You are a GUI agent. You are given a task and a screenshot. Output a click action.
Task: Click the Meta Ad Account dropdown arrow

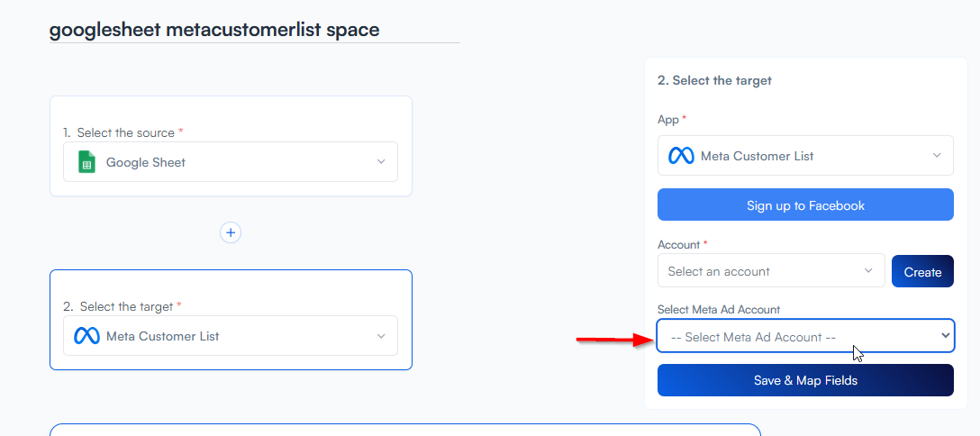[x=945, y=335]
